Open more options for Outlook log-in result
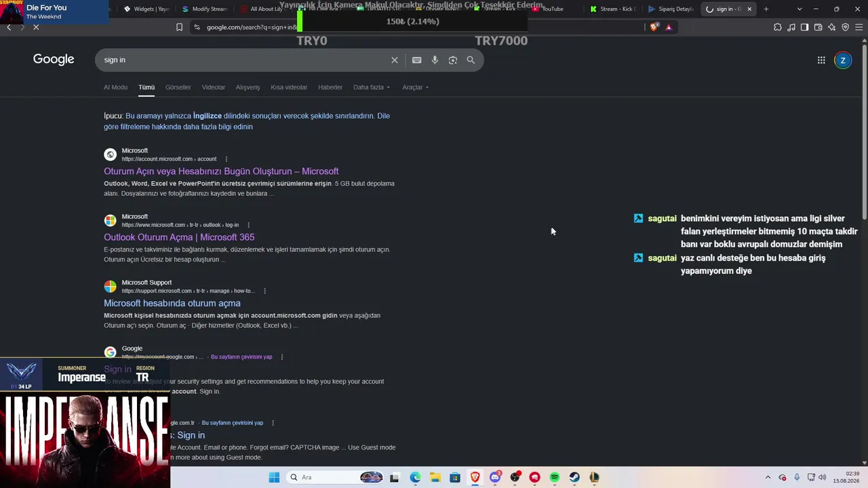This screenshot has height=488, width=868. [x=249, y=225]
